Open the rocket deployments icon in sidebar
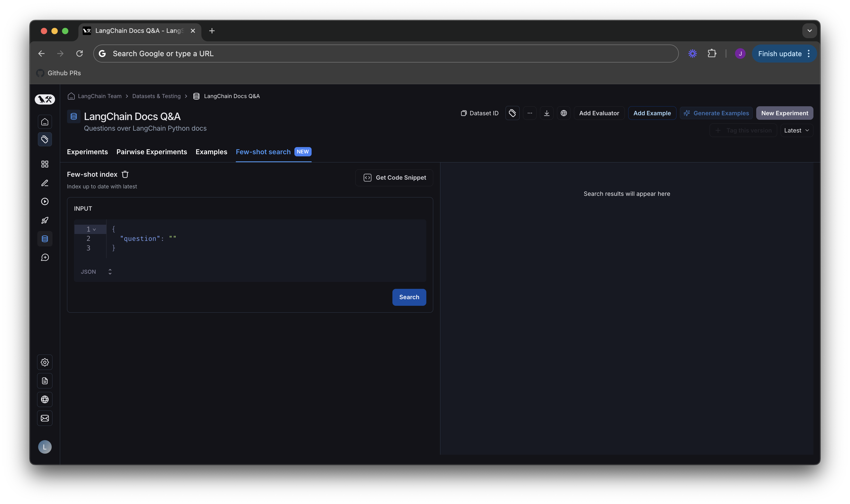Image resolution: width=850 pixels, height=504 pixels. 45,220
